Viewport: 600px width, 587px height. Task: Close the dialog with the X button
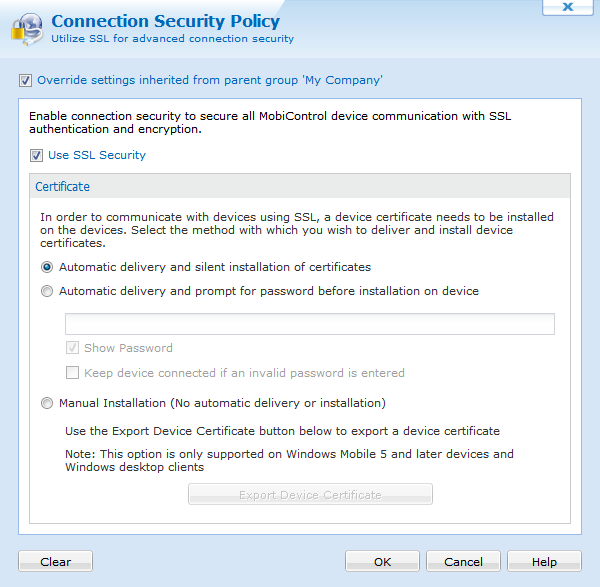click(568, 7)
